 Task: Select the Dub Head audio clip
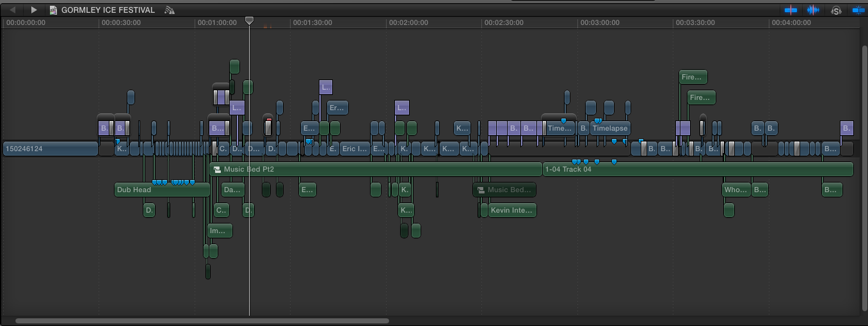click(x=162, y=190)
